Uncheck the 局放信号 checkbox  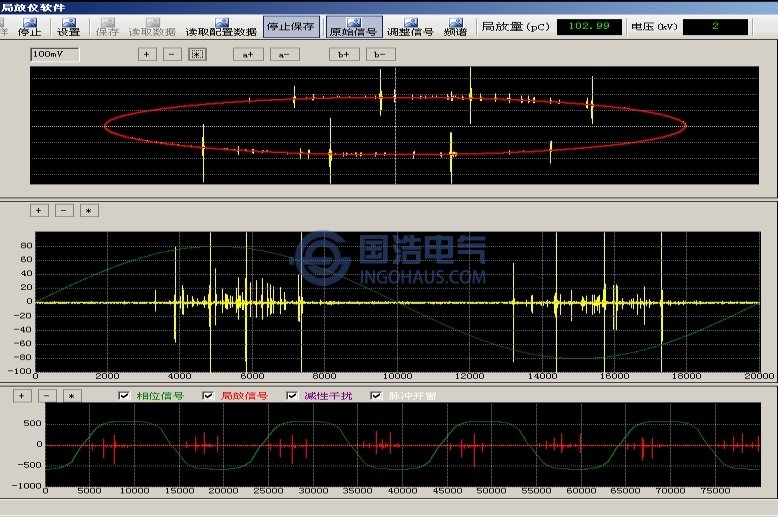click(208, 396)
